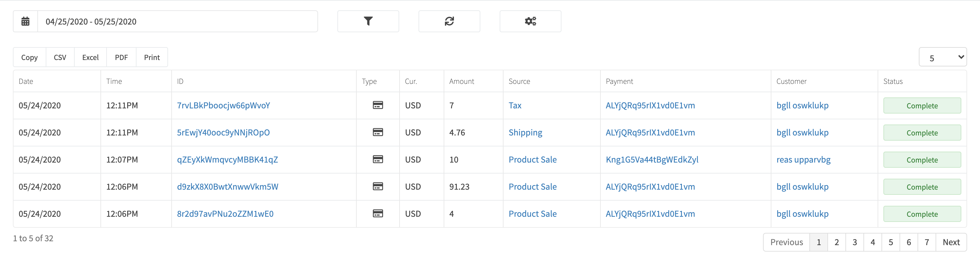Screen dimensions: 980x269
Task: Click card icon in the 91.23 amount row
Action: pos(377,186)
